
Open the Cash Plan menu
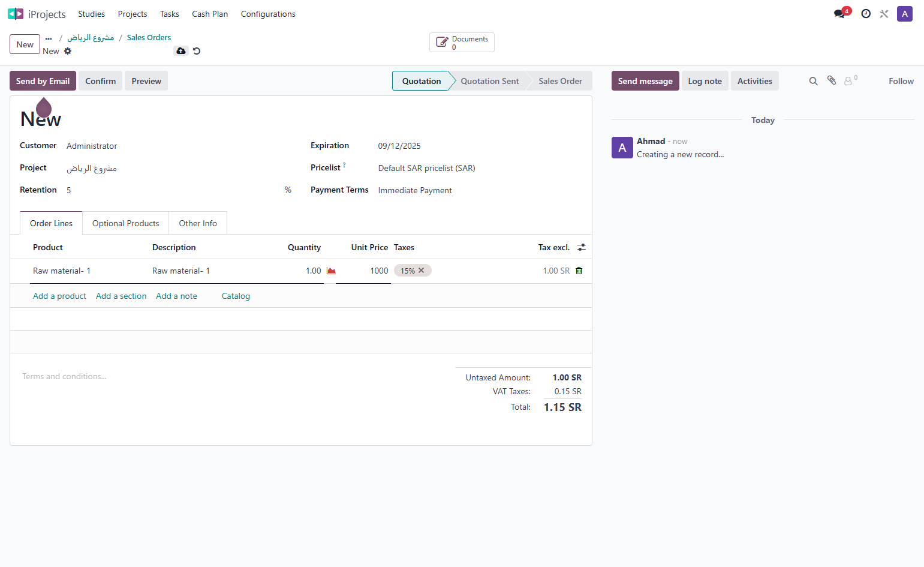(x=210, y=14)
